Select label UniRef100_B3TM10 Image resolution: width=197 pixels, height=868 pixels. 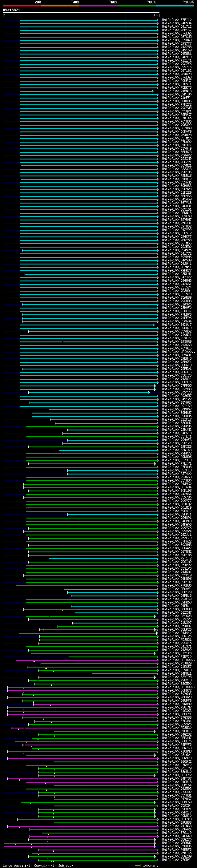pyautogui.click(x=176, y=139)
